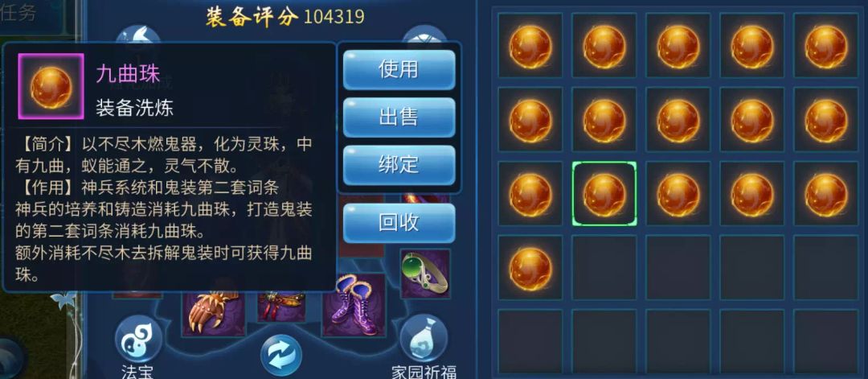Click the highlighted green-bordered orb in inventory
Screen dimensions: 868x379
pos(604,193)
